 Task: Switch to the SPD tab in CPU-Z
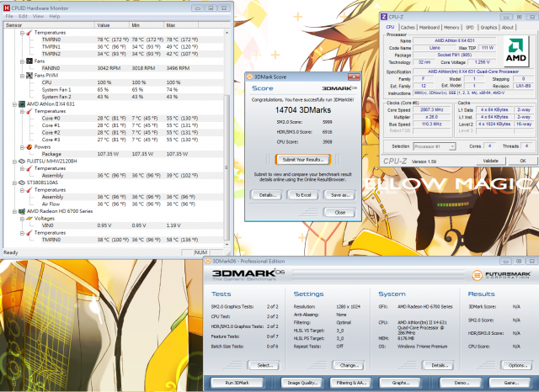pyautogui.click(x=470, y=28)
